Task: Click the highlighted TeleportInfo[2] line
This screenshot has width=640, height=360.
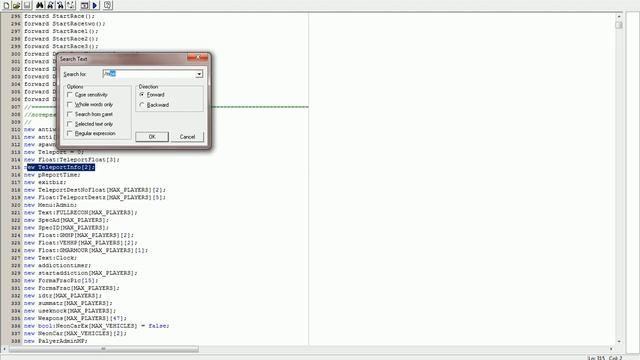Action: [59, 167]
